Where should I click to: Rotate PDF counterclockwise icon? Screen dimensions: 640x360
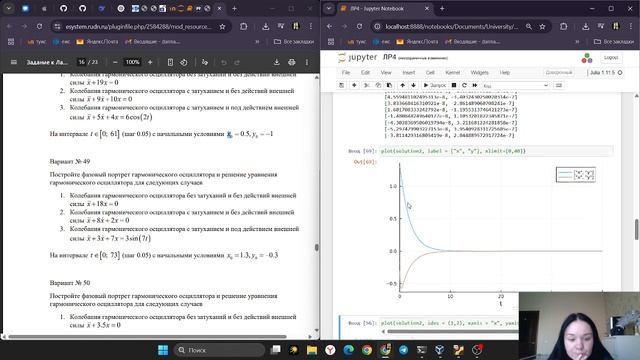coord(184,62)
